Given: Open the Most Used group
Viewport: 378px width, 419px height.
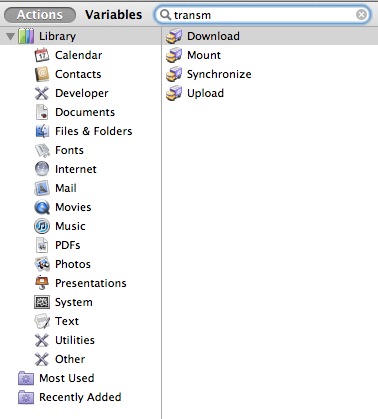Looking at the screenshot, I should (67, 378).
